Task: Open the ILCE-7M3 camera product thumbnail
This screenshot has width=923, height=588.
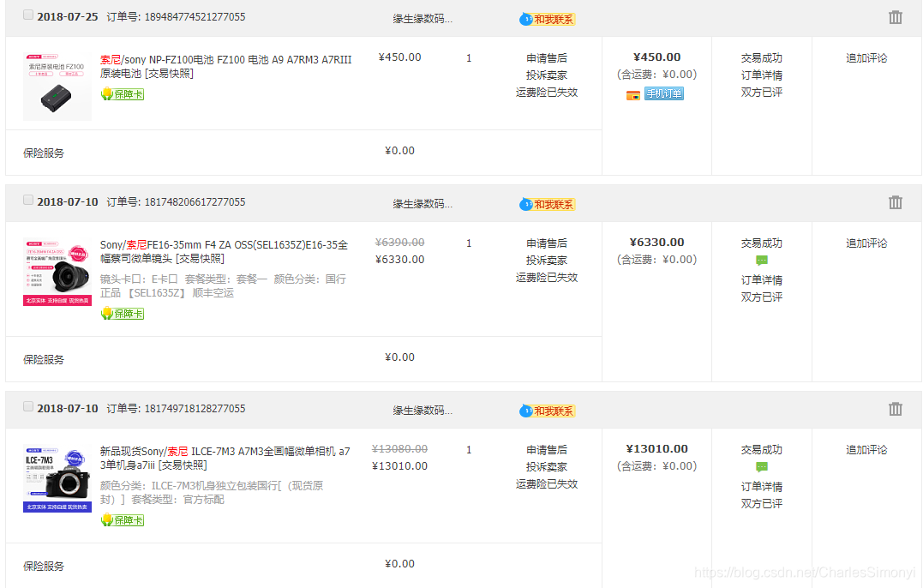Action: (x=57, y=478)
